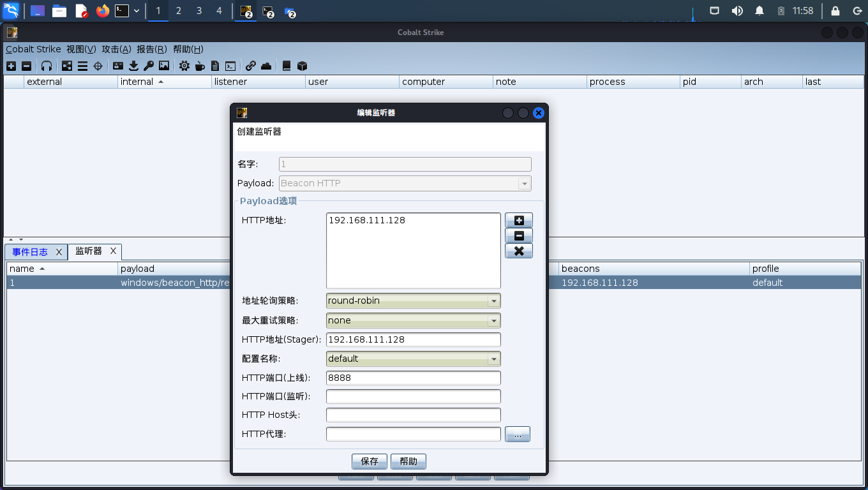This screenshot has height=490, width=868.
Task: Close the 监听器 tab
Action: (x=113, y=251)
